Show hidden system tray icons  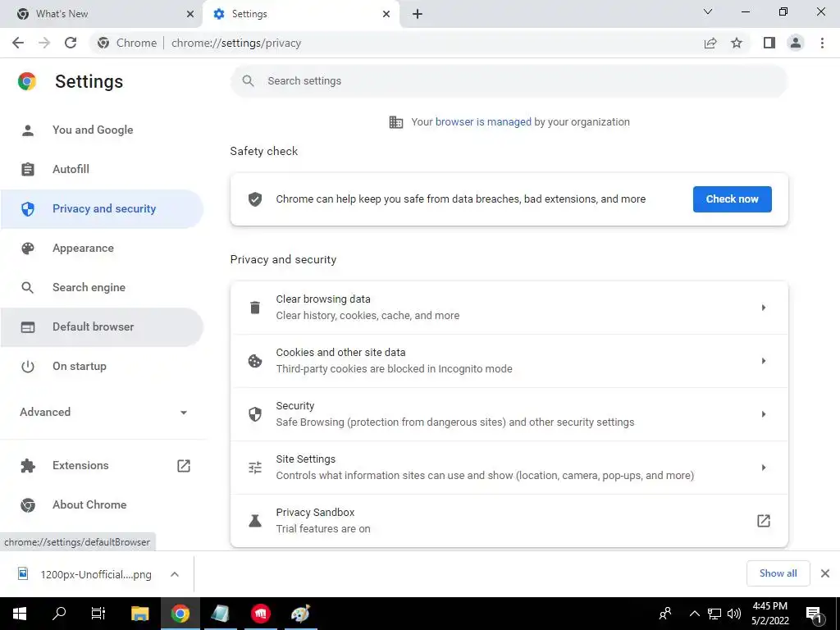point(694,614)
